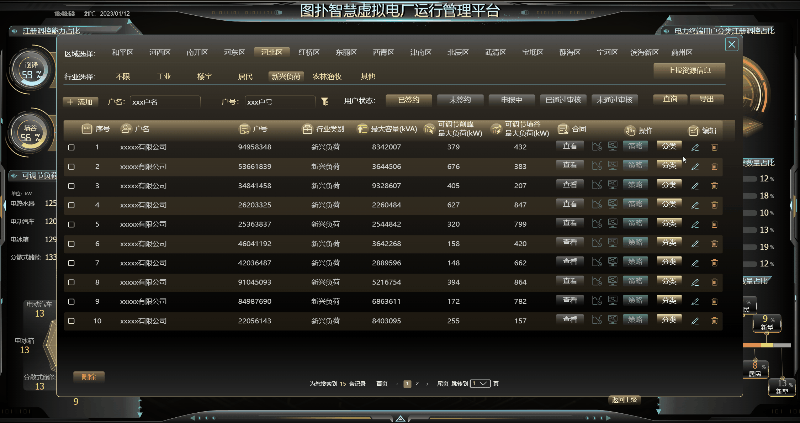Filter by 未签约 user status

(460, 100)
